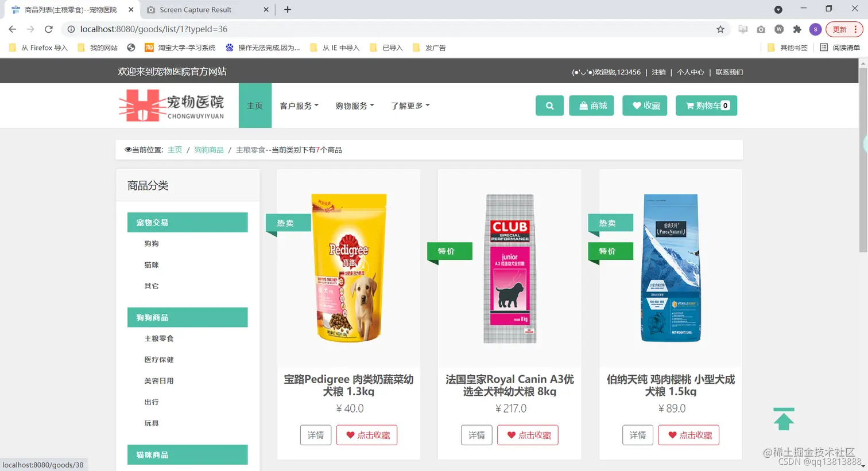Click the 商城 store icon button
This screenshot has height=471, width=868.
coord(591,106)
